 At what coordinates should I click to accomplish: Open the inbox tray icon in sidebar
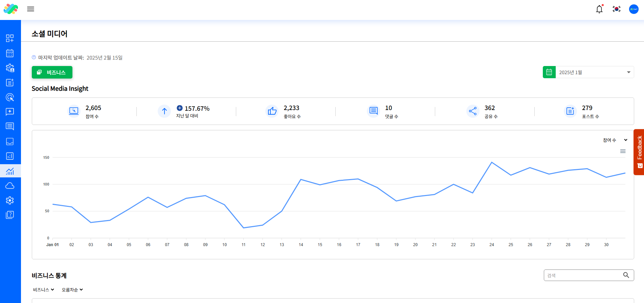point(10,142)
